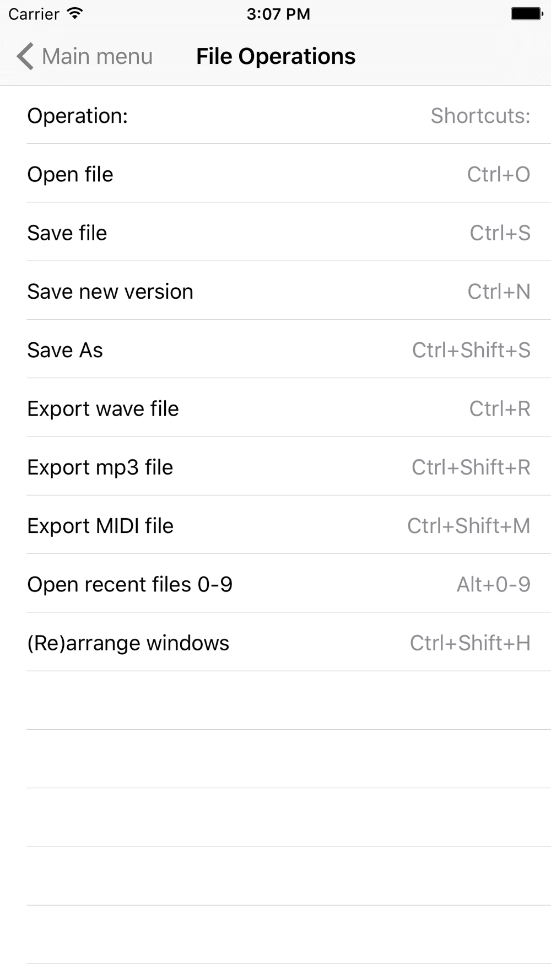Tap the Operation: header label
Image resolution: width=551 pixels, height=980 pixels.
pyautogui.click(x=78, y=116)
